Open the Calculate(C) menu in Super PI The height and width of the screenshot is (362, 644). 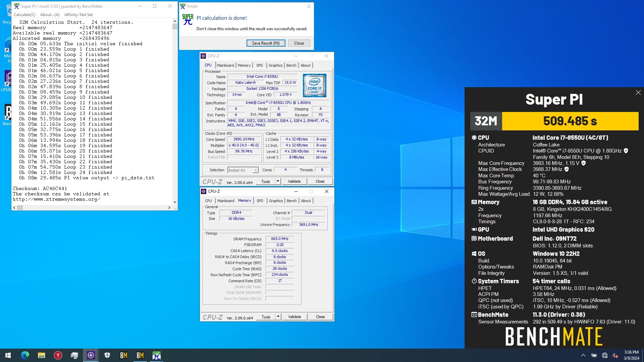tap(24, 15)
